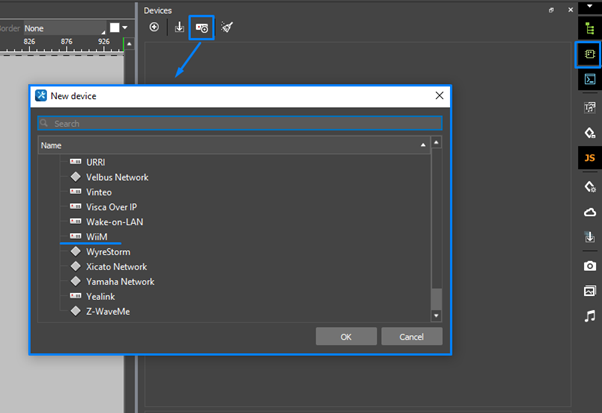Click the Name column header sort arrow
The image size is (602, 413).
423,145
